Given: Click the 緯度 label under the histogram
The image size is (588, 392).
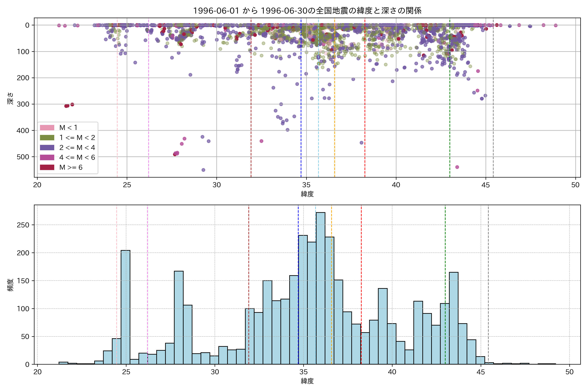Looking at the screenshot, I should click(307, 381).
